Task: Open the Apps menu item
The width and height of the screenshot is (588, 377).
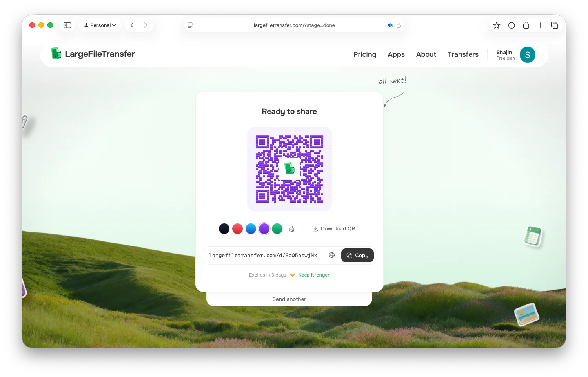Action: (396, 54)
